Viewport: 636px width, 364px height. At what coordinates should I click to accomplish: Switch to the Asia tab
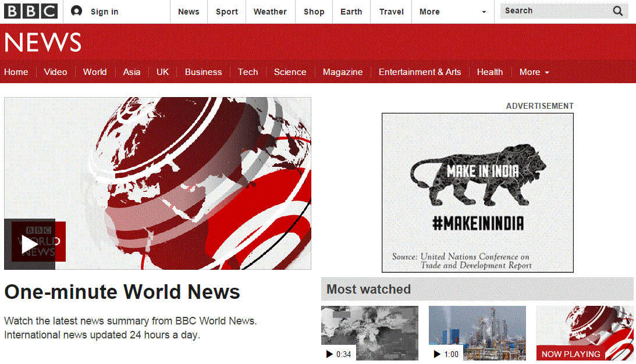(x=132, y=72)
